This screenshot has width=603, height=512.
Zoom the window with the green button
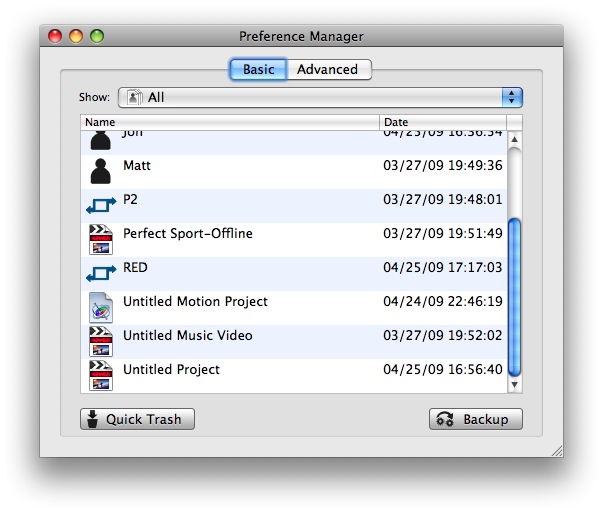tap(97, 36)
